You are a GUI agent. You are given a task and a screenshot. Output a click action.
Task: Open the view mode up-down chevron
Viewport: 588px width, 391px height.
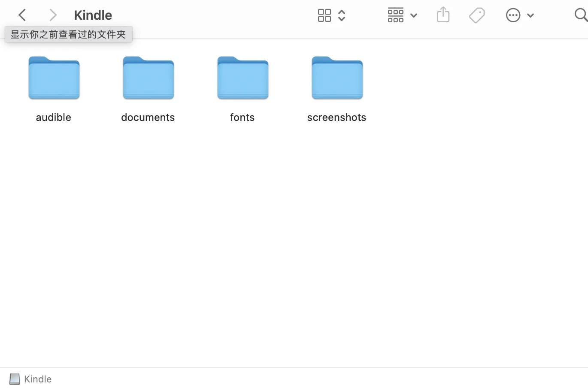pyautogui.click(x=342, y=15)
